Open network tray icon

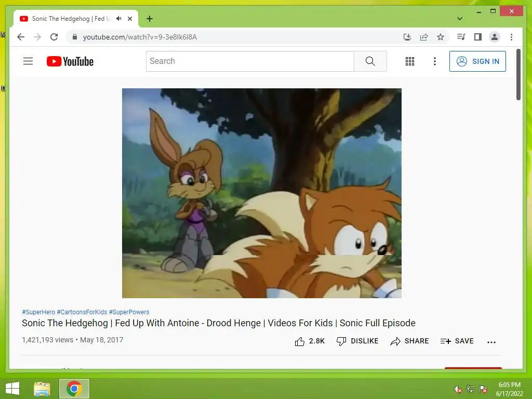[471, 389]
